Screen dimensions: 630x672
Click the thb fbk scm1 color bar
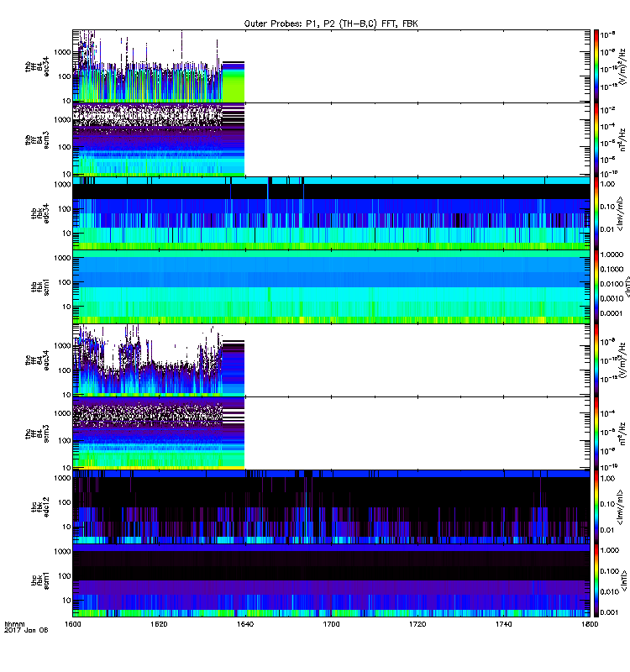pos(596,286)
